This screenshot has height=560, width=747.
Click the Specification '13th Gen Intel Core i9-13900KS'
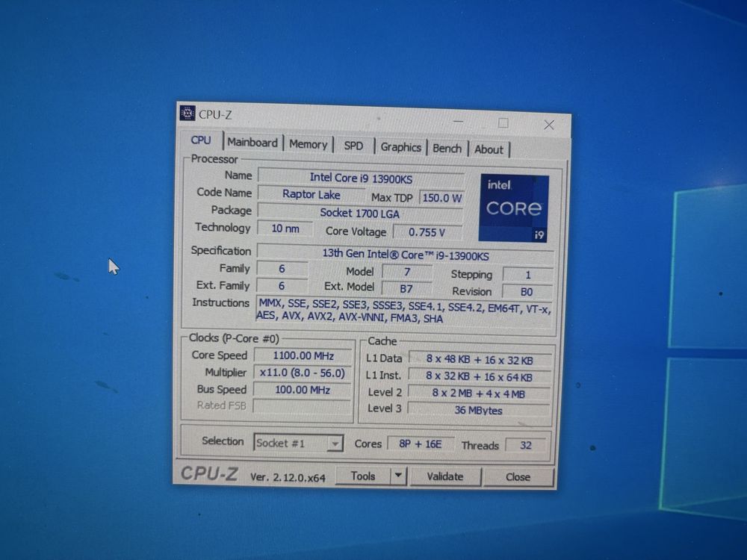(x=406, y=255)
